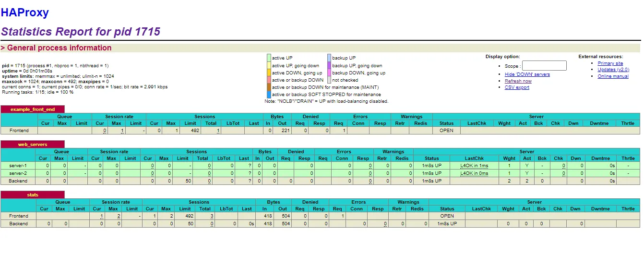644x280 pixels.
Task: Click the Hide 'DOWN' servers link
Action: 527,74
